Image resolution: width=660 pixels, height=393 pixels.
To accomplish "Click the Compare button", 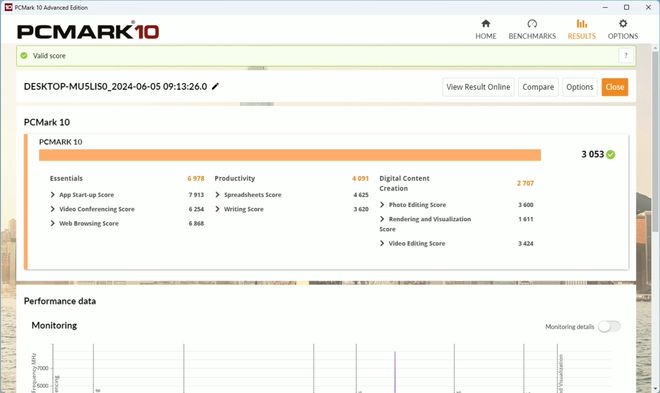I will pos(538,87).
